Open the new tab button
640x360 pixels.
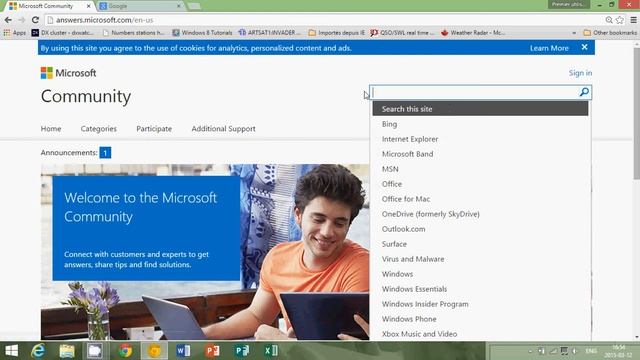coord(194,6)
